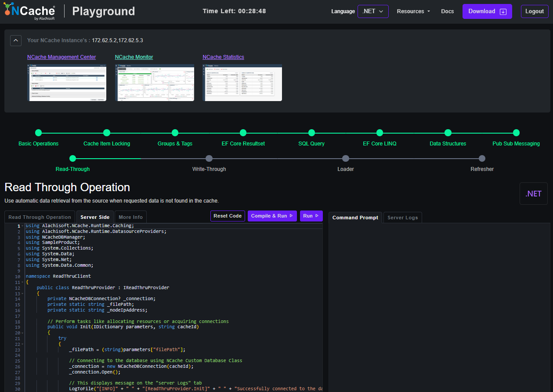Select EF Core LINQ step marker
Image resolution: width=553 pixels, height=392 pixels.
(380, 133)
